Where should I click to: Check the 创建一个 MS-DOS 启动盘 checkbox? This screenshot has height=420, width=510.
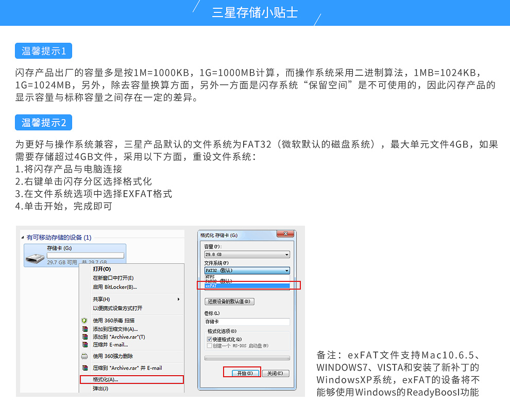(210, 345)
